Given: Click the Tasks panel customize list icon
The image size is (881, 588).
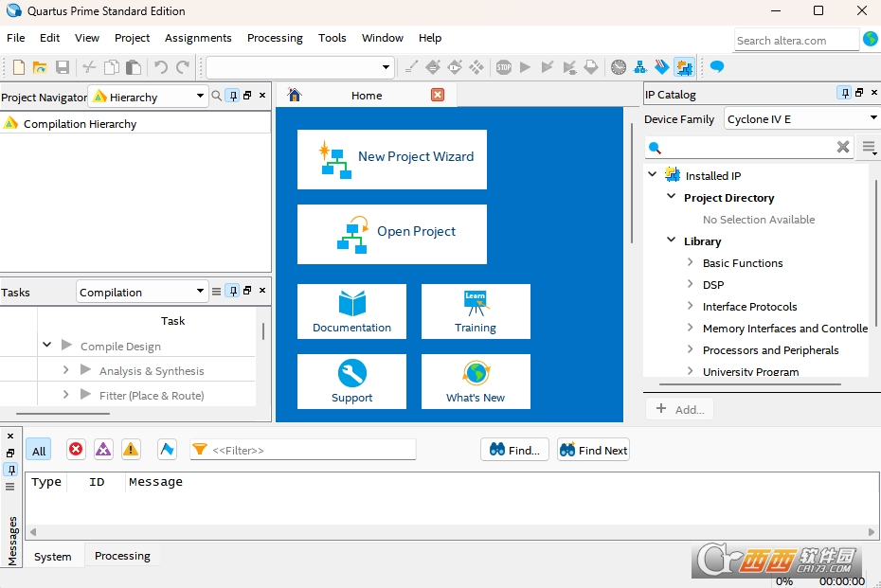Looking at the screenshot, I should [216, 291].
